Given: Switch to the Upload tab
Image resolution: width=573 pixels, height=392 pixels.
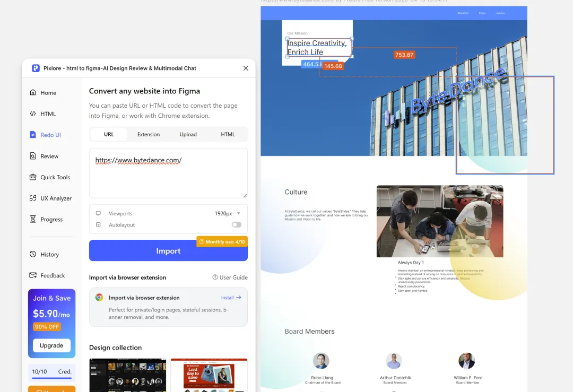Looking at the screenshot, I should tap(188, 134).
